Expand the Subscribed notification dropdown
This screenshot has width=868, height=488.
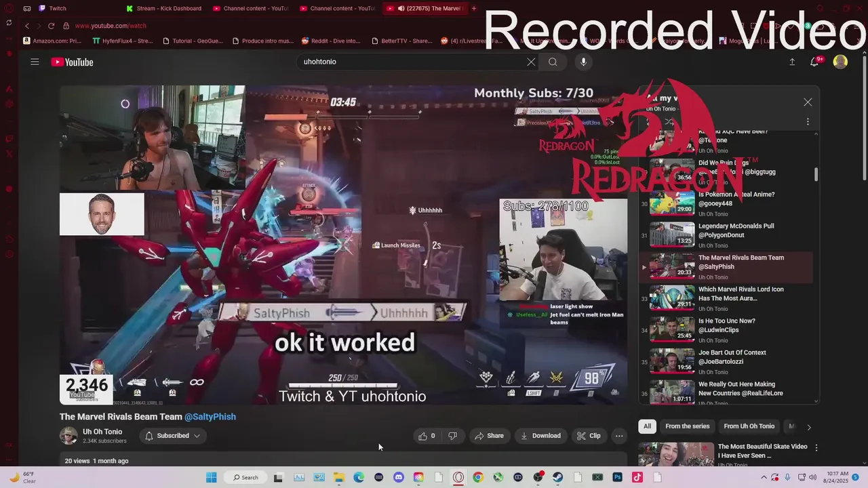173,436
